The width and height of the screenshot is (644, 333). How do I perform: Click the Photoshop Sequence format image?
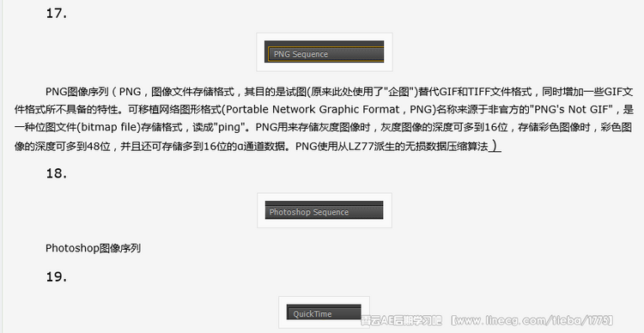point(324,210)
